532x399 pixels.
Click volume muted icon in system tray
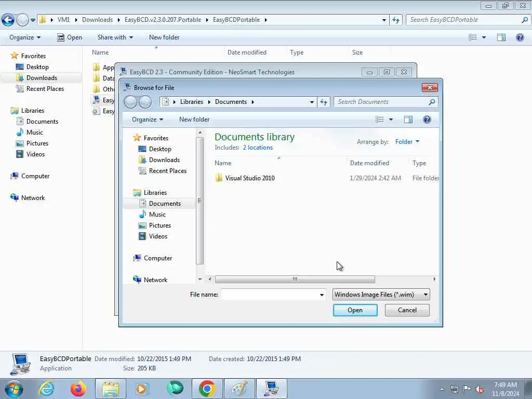(x=480, y=390)
